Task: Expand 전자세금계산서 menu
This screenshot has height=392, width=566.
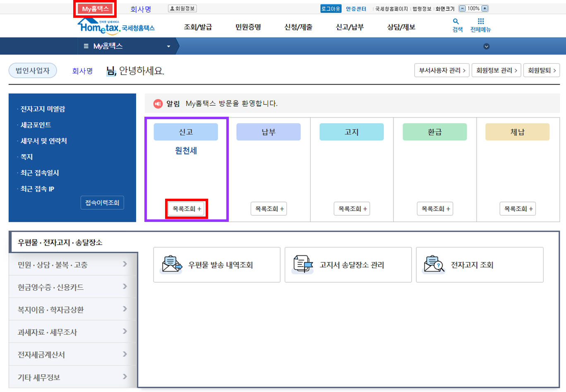Action: [x=73, y=354]
